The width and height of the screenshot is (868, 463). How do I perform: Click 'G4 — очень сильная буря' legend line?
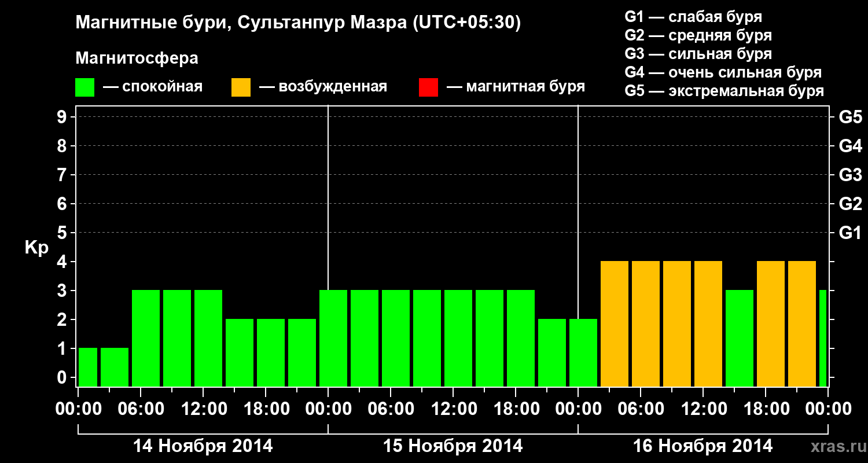(x=723, y=72)
